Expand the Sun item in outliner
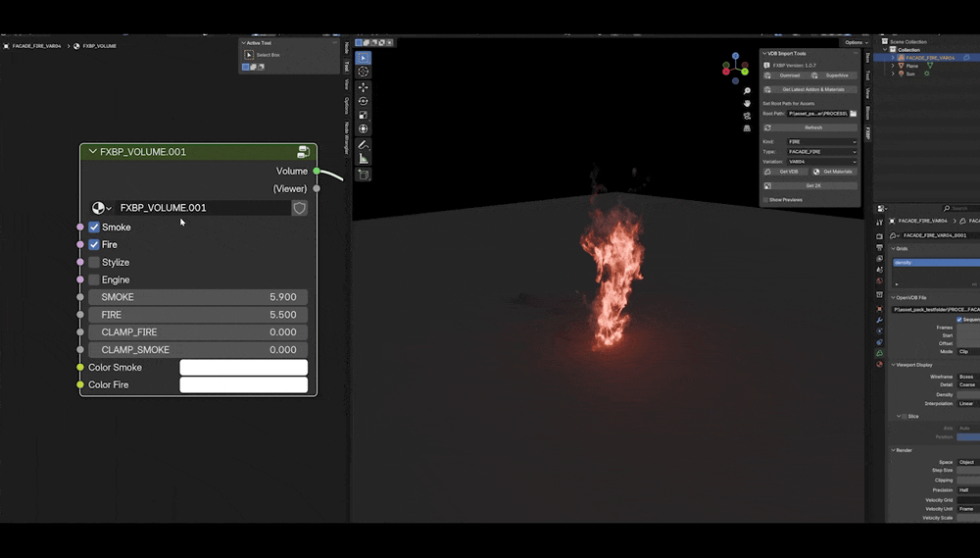 [893, 74]
